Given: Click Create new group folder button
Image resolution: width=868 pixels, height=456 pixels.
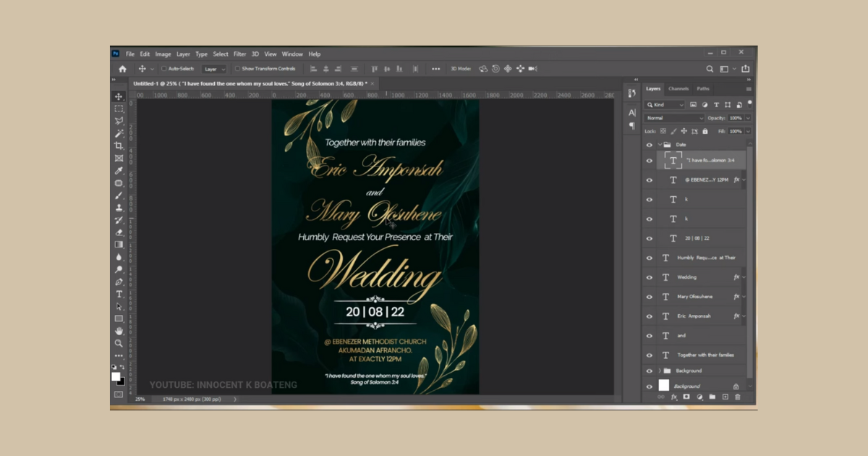Looking at the screenshot, I should [712, 397].
